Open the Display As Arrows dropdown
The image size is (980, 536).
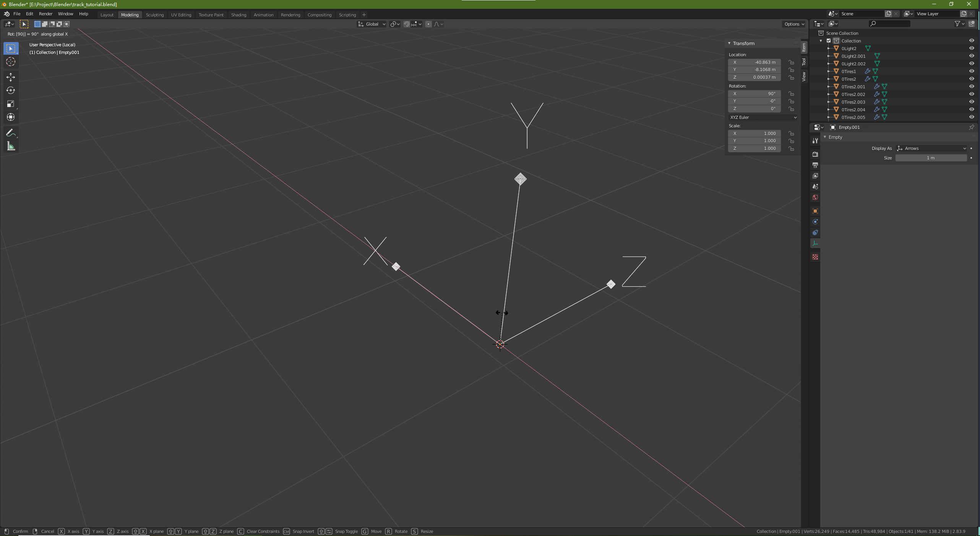[x=931, y=148]
